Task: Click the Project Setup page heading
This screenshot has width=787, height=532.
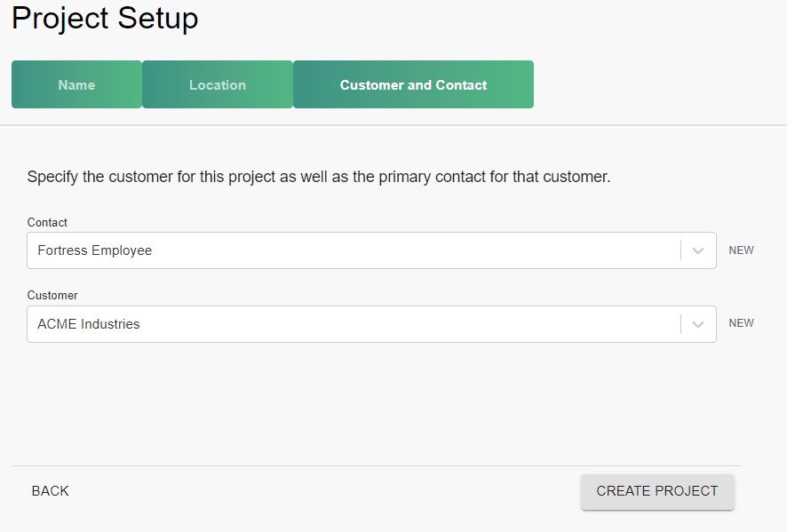Action: coord(105,19)
